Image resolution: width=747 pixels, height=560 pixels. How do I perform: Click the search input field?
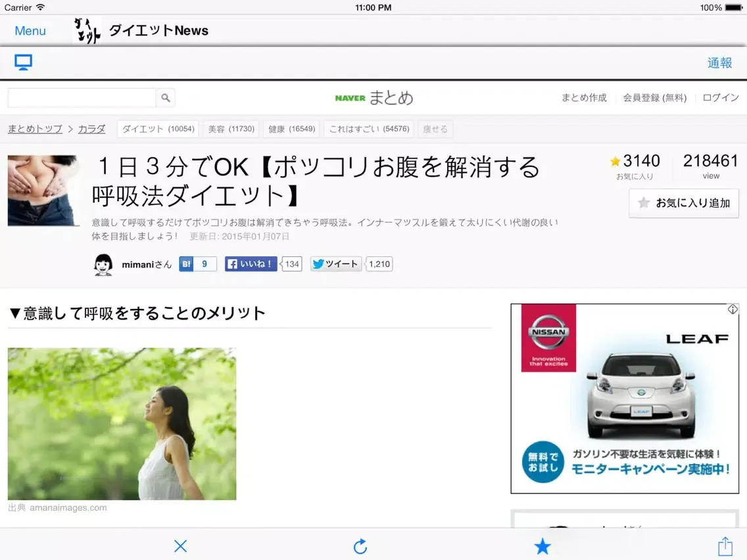(x=82, y=98)
